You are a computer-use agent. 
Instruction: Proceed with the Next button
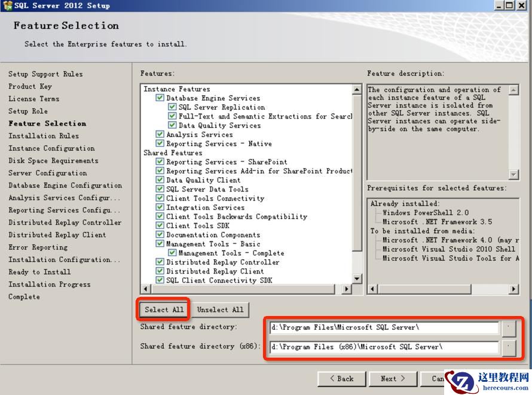point(393,378)
